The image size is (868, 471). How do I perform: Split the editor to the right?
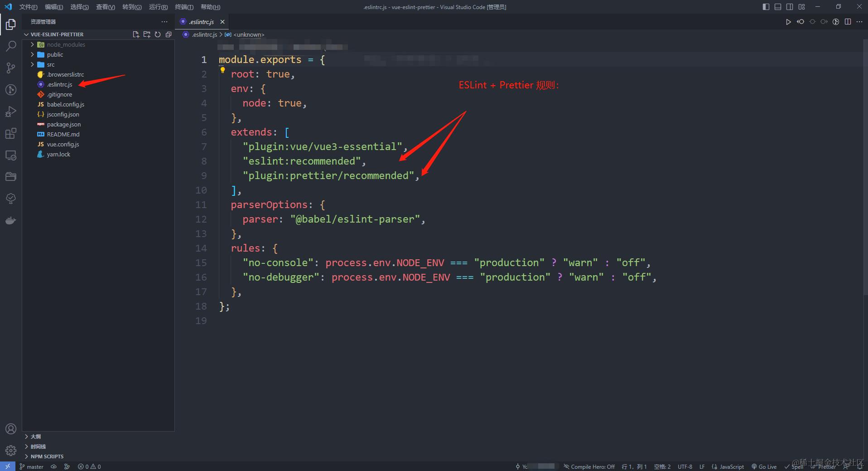point(848,22)
